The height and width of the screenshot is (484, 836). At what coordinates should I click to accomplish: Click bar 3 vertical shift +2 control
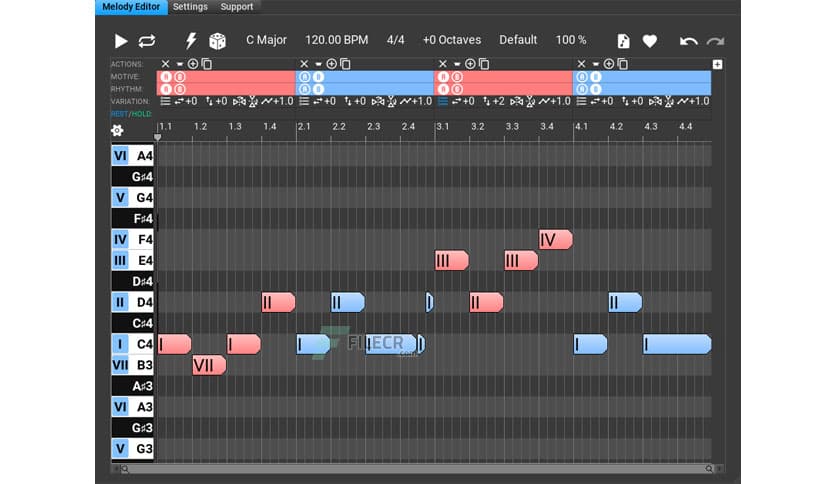(493, 101)
